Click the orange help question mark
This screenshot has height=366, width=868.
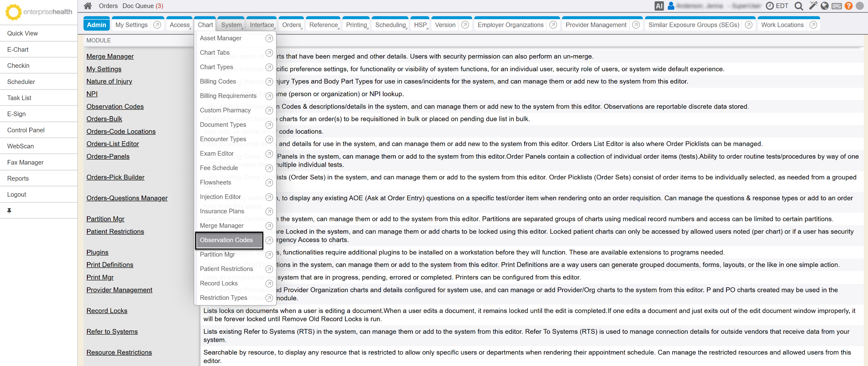tap(849, 6)
